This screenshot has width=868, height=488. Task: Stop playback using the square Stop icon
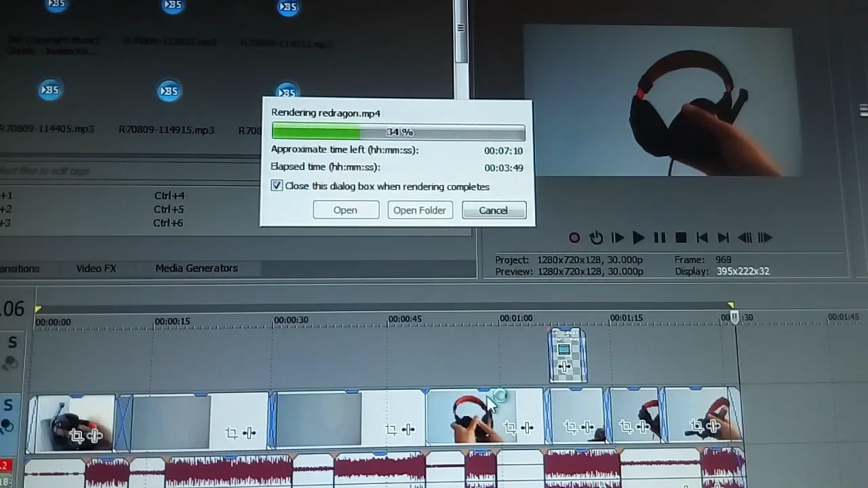coord(681,238)
